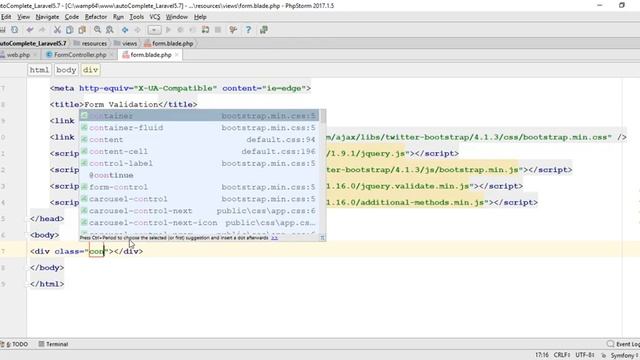Click the Paste clipboard icon
Image resolution: width=640 pixels, height=360 pixels.
pos(82,30)
